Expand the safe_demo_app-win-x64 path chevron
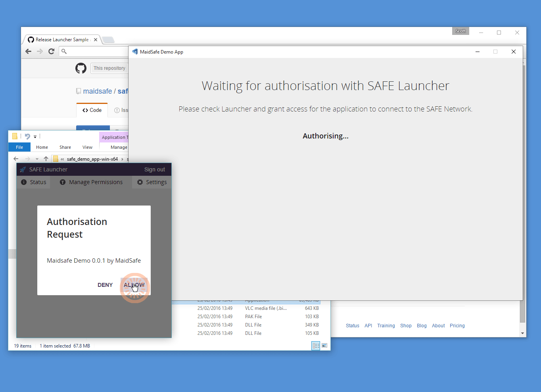 click(x=122, y=159)
